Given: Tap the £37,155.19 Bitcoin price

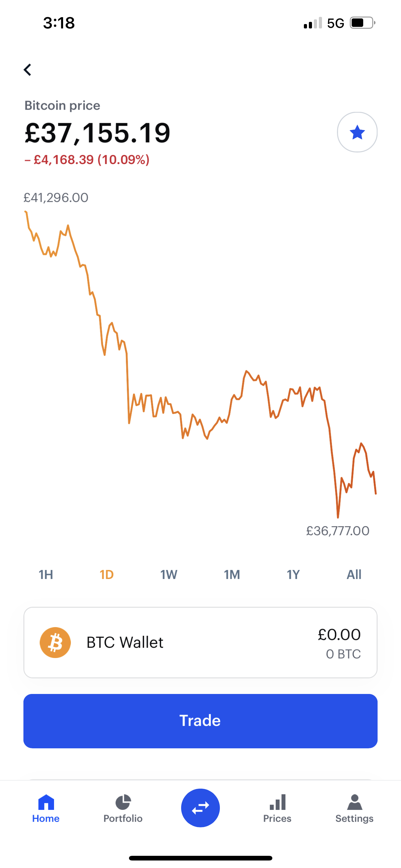Looking at the screenshot, I should point(98,133).
